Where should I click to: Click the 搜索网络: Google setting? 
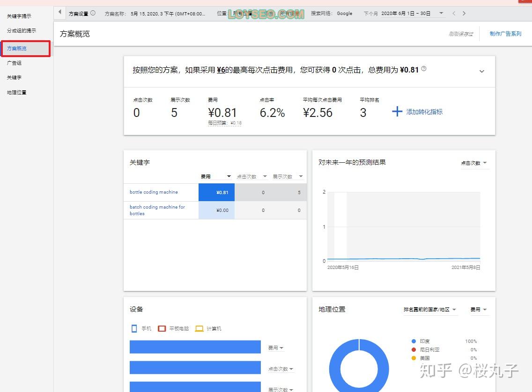point(332,14)
